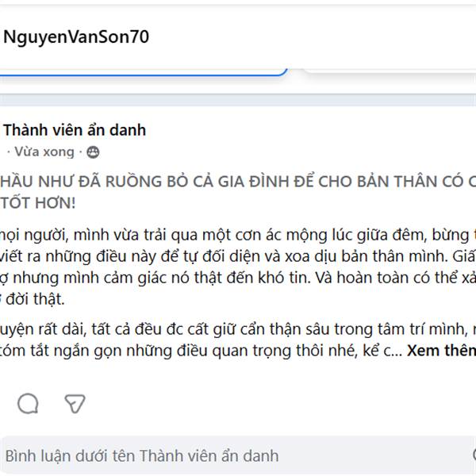476x476 pixels.
Task: Click the group audience icon beside Vừa xong
Action: 93,152
